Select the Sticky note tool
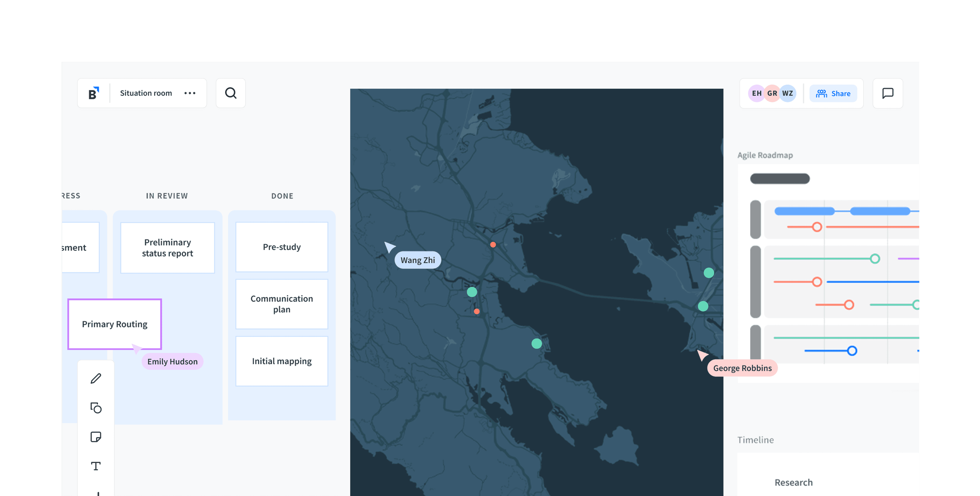 point(96,437)
